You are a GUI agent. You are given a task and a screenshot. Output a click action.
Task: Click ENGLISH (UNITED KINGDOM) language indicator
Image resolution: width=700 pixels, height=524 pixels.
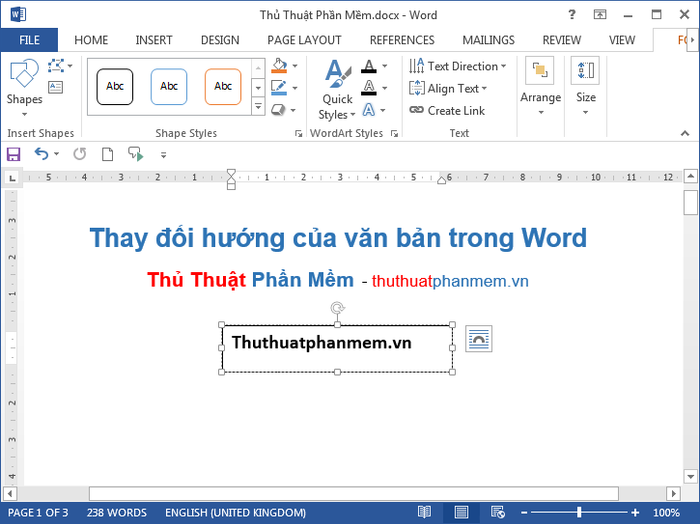pos(235,513)
